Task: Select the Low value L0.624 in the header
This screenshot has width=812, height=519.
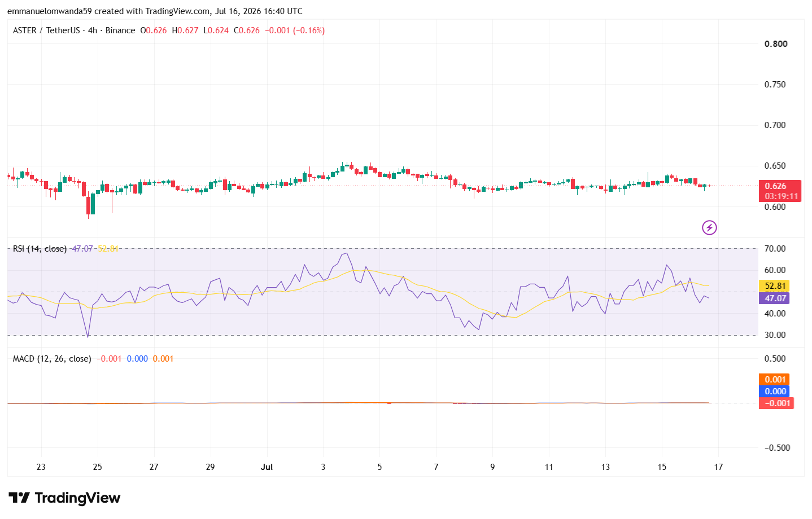Action: pos(216,30)
